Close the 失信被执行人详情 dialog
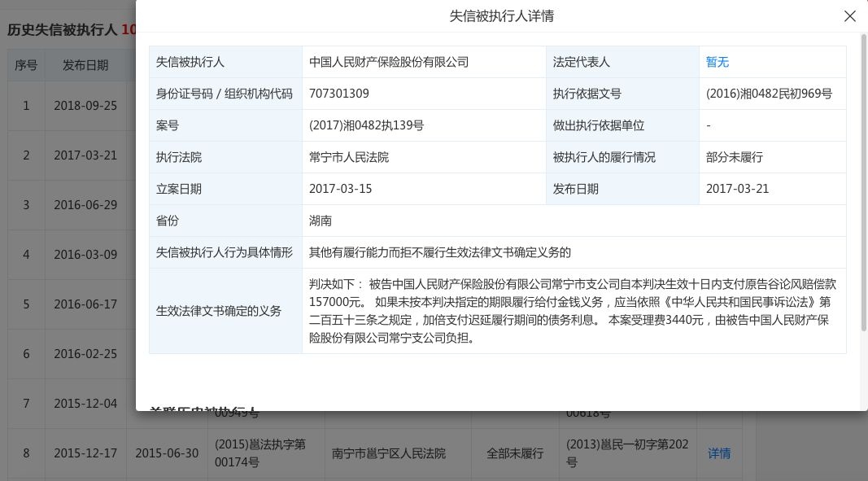The image size is (868, 481). [850, 16]
